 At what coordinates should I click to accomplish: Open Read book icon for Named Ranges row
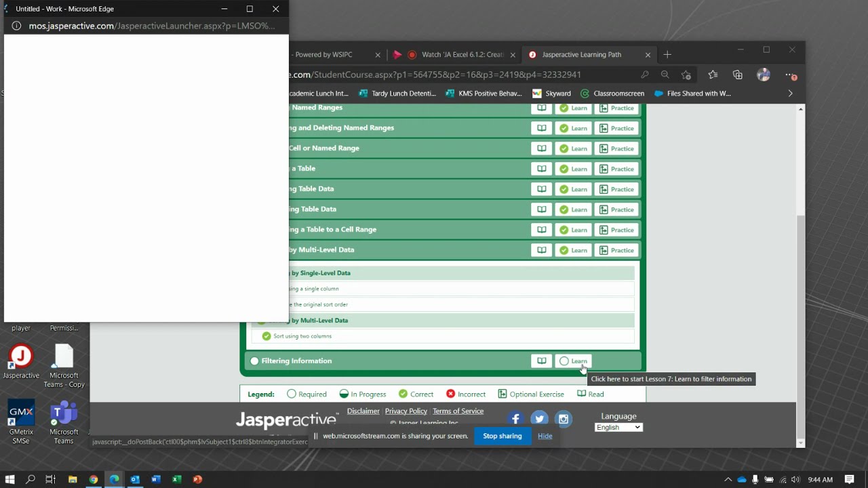click(541, 108)
